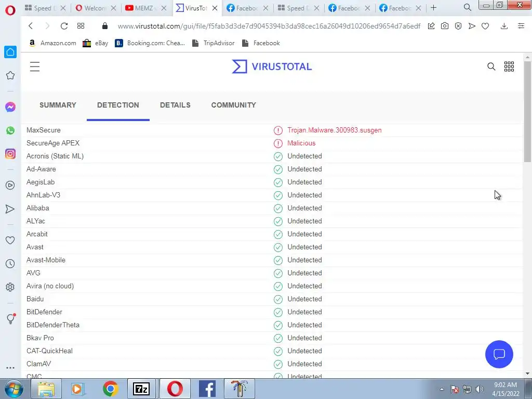Add page to bookmarks heart icon
The width and height of the screenshot is (532, 399).
[485, 26]
